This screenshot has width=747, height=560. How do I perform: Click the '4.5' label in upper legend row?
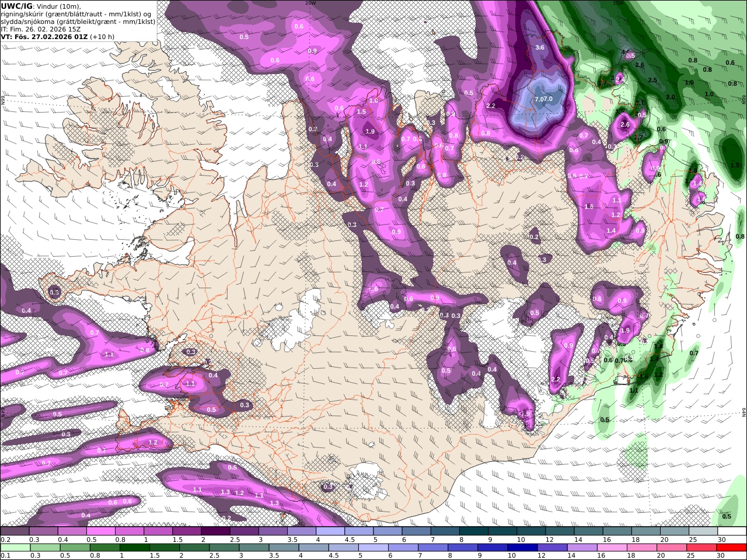pos(350,540)
